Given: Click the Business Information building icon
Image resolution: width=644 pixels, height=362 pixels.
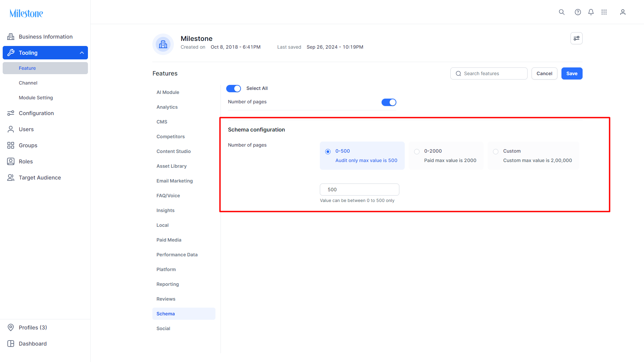Looking at the screenshot, I should 11,37.
